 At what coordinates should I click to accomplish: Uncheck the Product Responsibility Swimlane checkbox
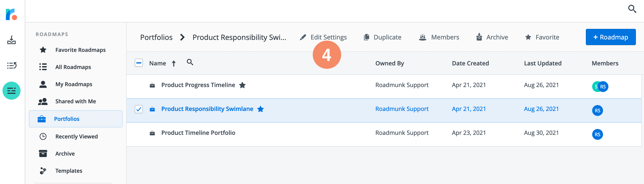point(139,109)
